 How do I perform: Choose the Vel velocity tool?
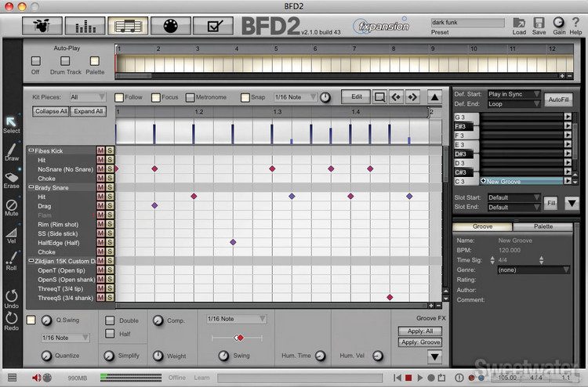tap(11, 232)
